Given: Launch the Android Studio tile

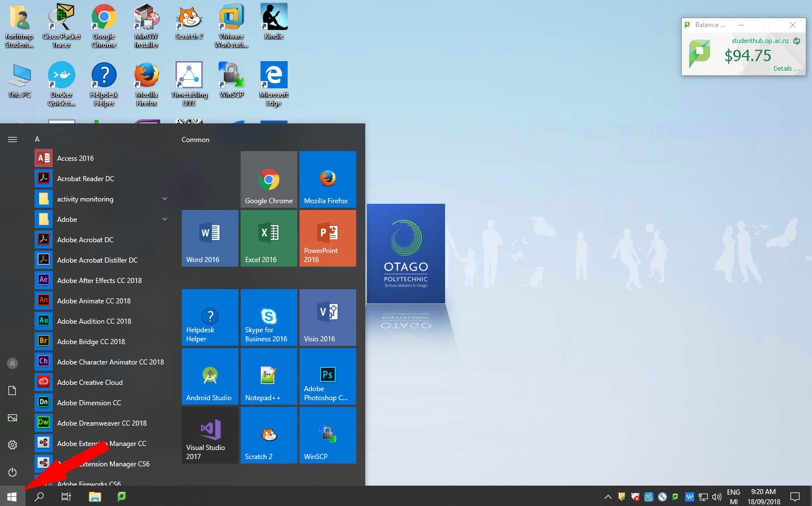Looking at the screenshot, I should point(210,376).
